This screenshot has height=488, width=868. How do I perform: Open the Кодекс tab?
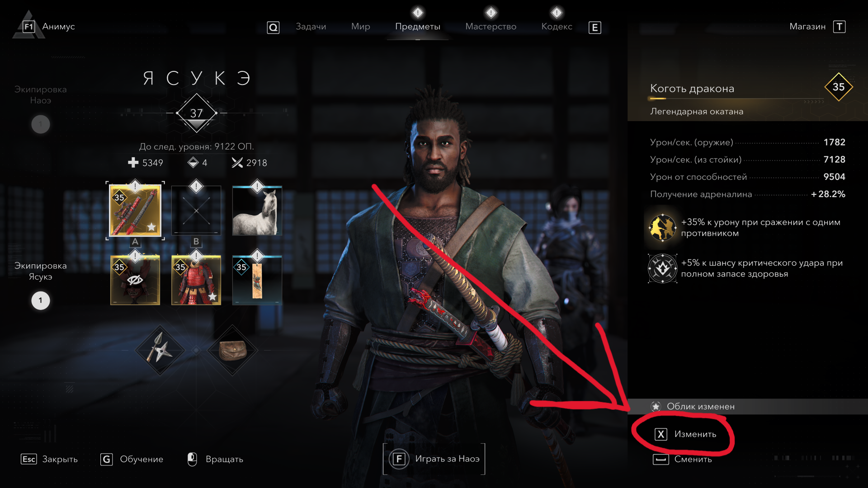click(x=557, y=27)
